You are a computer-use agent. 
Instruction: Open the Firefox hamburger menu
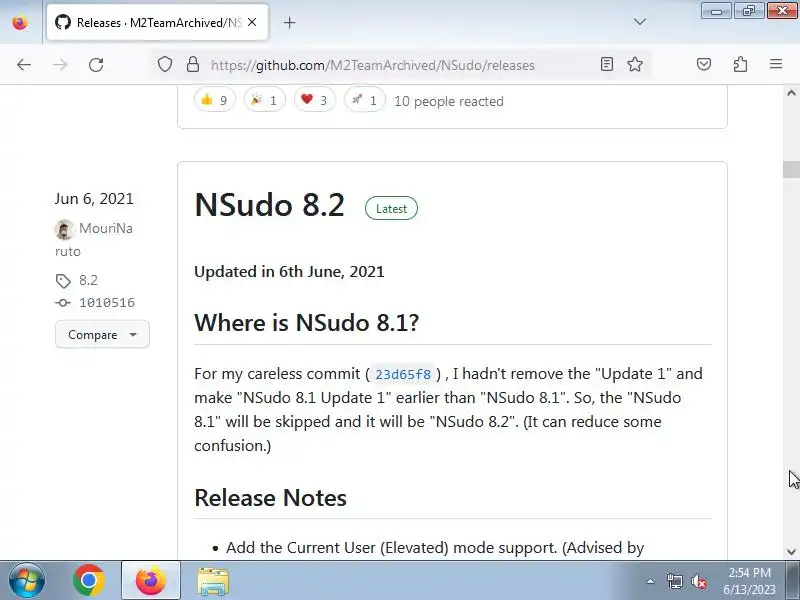coord(776,64)
